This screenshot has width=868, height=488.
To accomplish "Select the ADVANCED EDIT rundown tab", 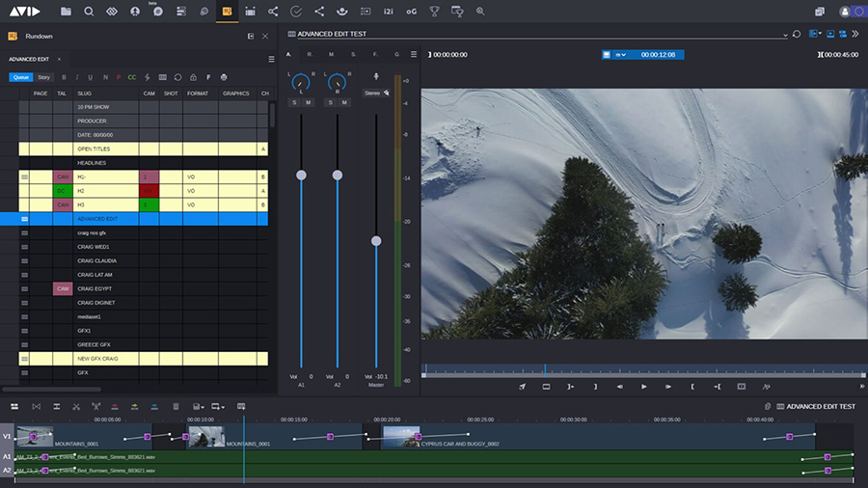I will (x=29, y=59).
